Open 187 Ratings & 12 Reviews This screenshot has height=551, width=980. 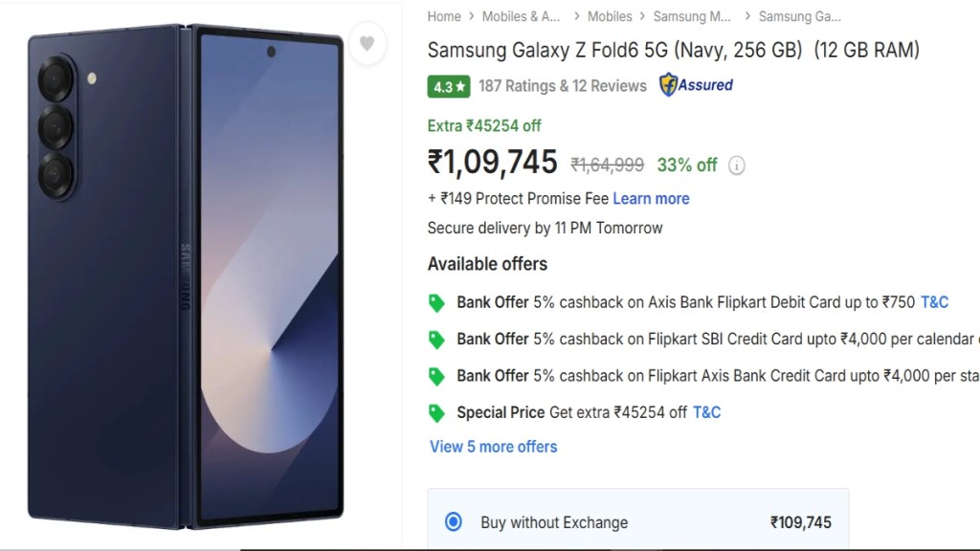(x=563, y=86)
